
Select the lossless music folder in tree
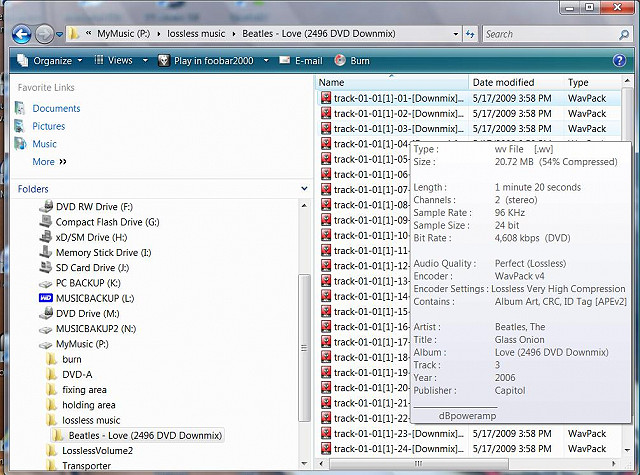pyautogui.click(x=91, y=420)
